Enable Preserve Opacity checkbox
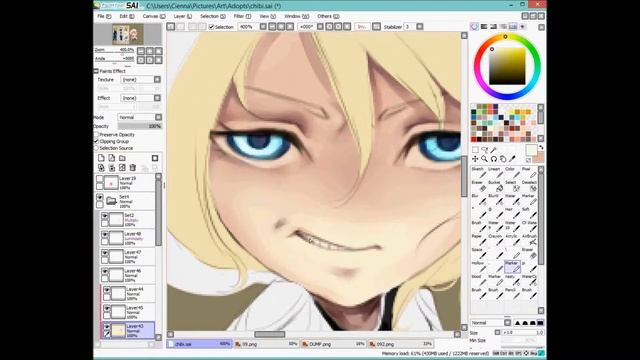This screenshot has height=360, width=640. [97, 134]
